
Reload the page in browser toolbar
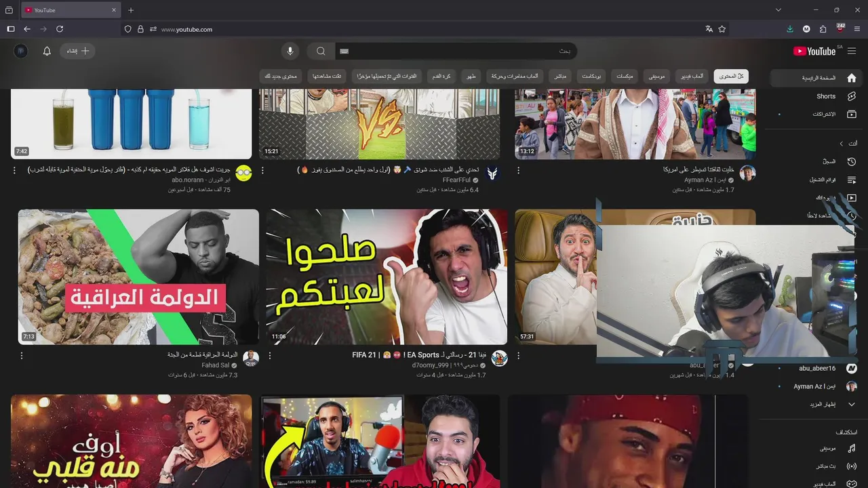pos(60,29)
